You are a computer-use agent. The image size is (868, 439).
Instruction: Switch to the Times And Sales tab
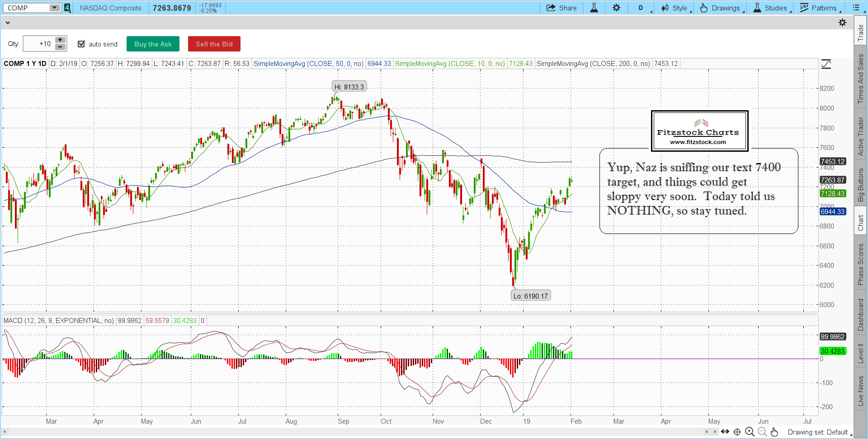point(861,79)
